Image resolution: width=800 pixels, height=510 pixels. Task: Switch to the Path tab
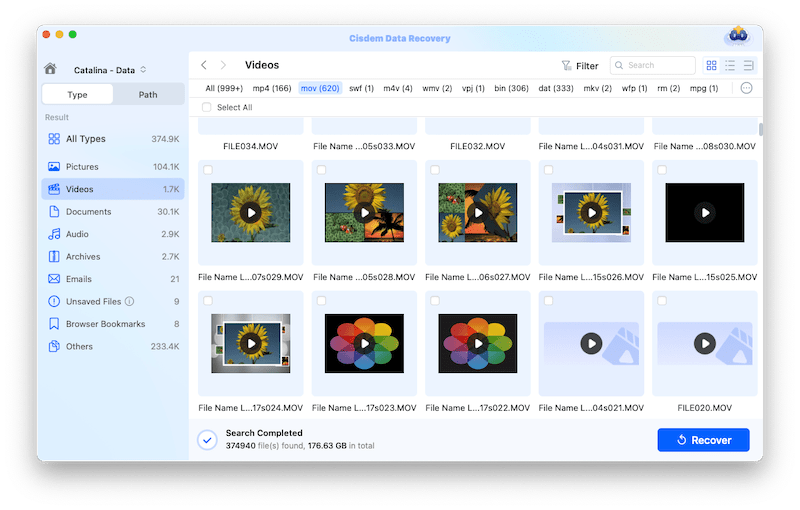[147, 95]
